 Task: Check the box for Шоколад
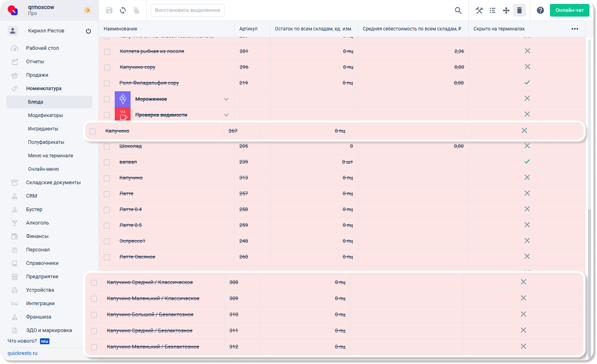click(x=107, y=147)
